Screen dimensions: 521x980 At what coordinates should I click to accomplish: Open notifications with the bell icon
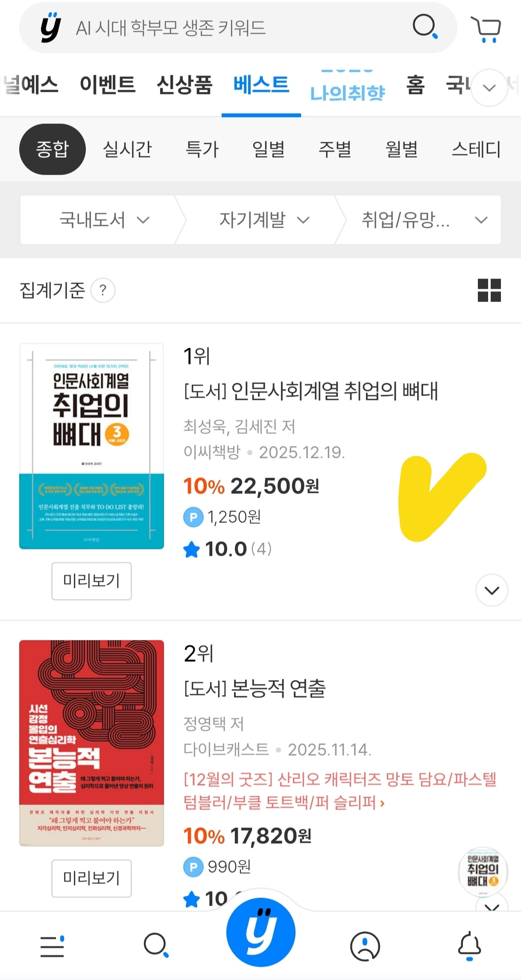click(x=469, y=945)
